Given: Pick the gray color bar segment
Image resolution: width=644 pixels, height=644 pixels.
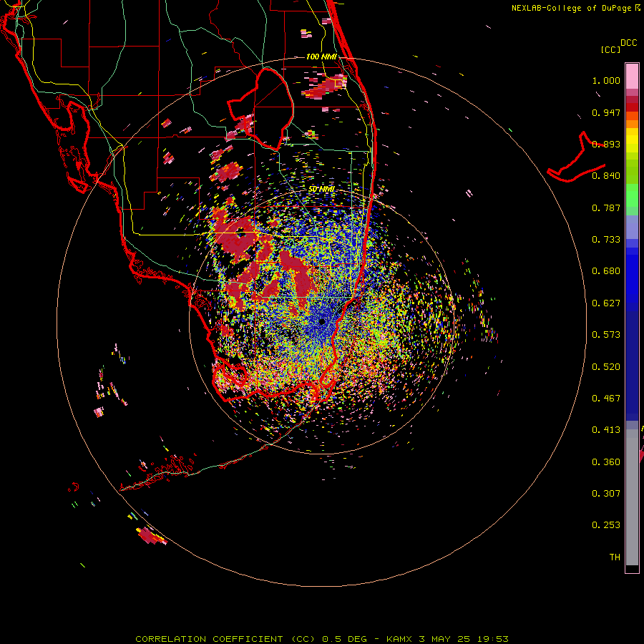Looking at the screenshot, I should [632, 497].
